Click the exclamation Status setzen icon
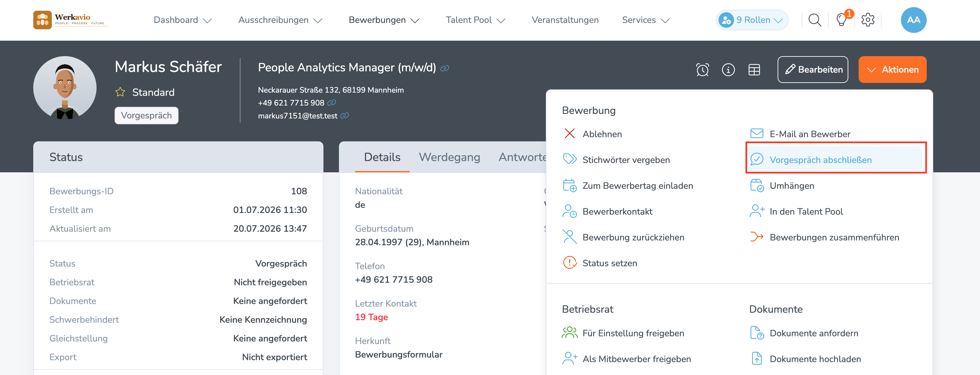Viewport: 980px width, 375px height. coord(569,262)
